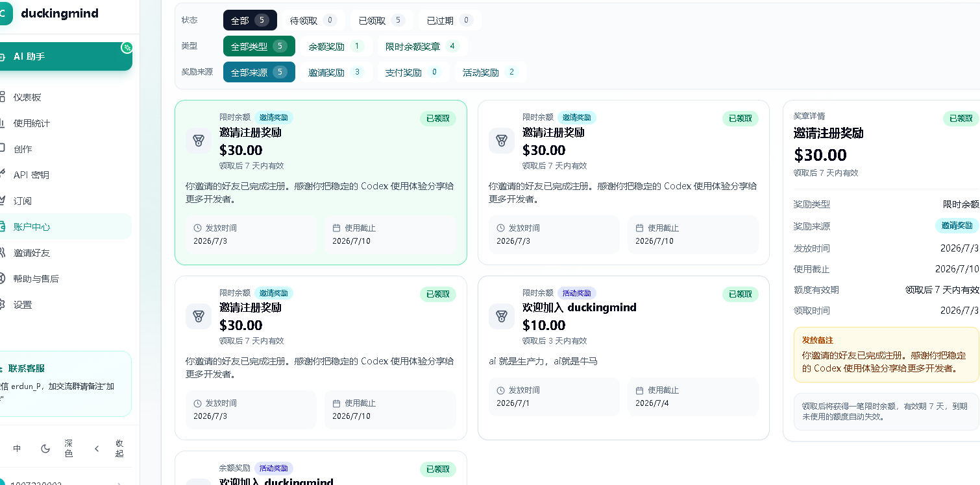The image size is (980, 485).
Task: Filter status by 待领取 pill
Action: [x=313, y=20]
